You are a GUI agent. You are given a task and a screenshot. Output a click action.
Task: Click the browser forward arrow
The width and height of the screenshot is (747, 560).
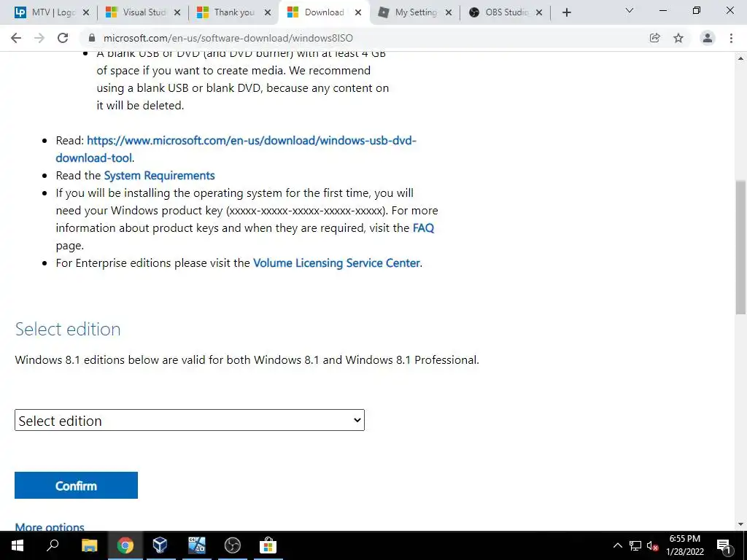(x=39, y=38)
